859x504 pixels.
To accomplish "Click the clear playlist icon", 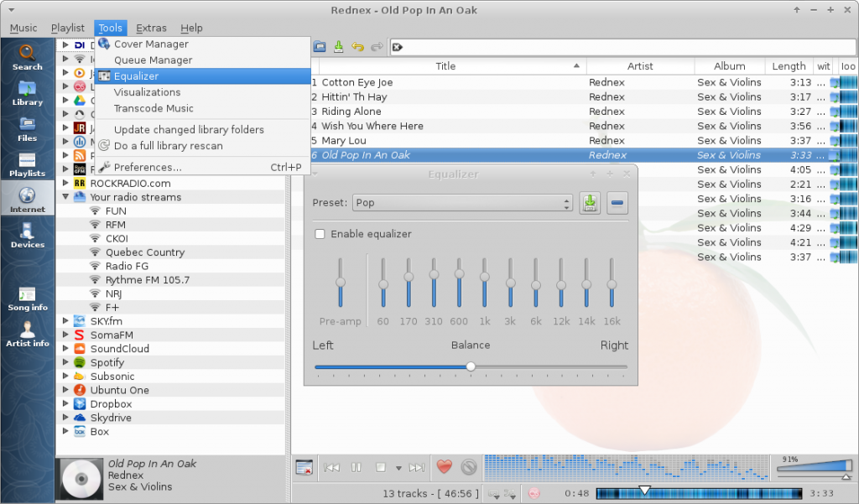I will (304, 467).
